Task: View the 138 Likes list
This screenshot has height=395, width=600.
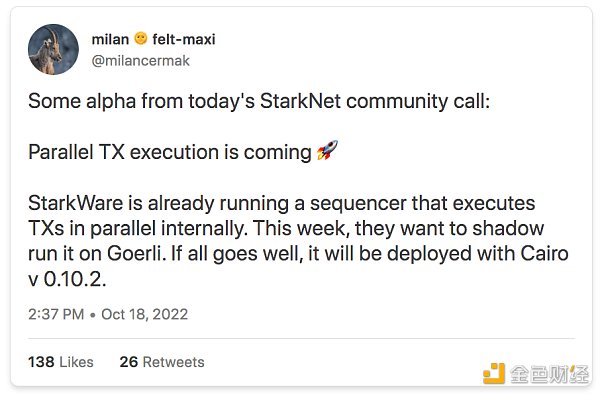Action: pos(60,362)
